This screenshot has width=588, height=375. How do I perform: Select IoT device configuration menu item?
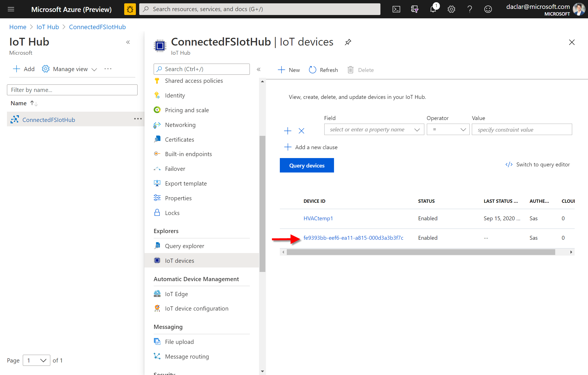coord(197,308)
